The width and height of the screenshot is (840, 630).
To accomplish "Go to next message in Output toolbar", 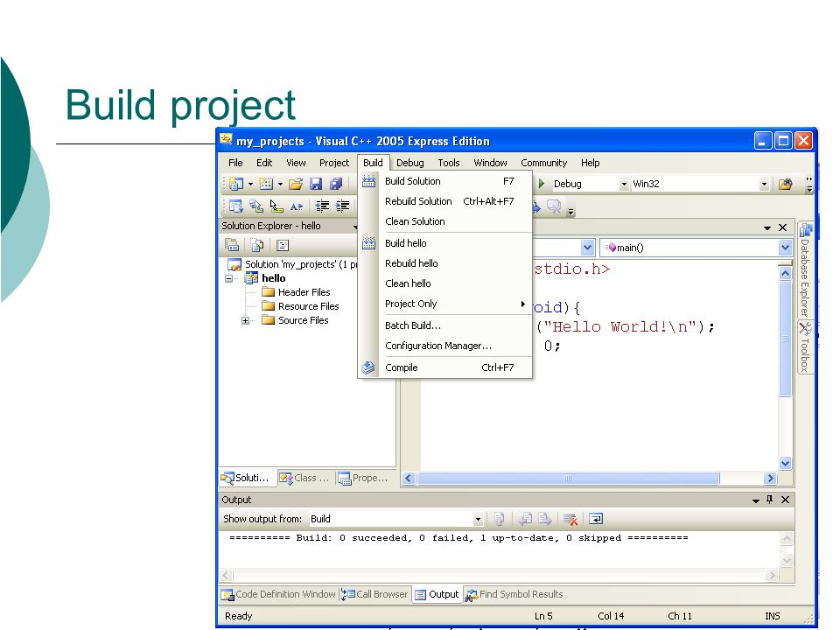I will coord(545,519).
